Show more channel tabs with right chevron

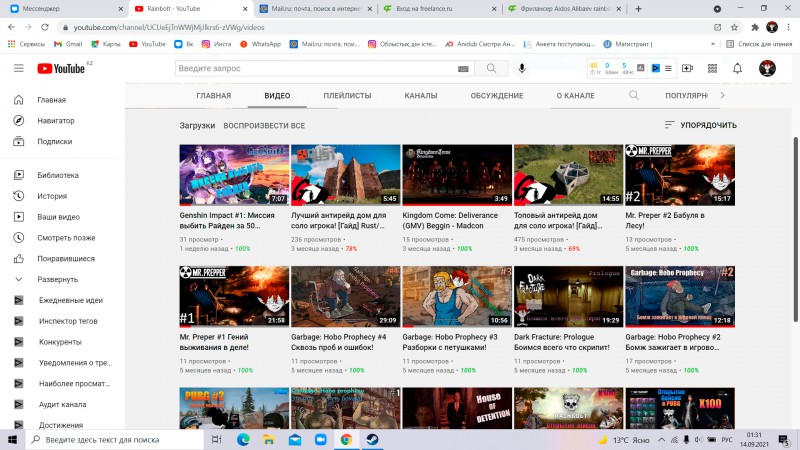(x=722, y=95)
